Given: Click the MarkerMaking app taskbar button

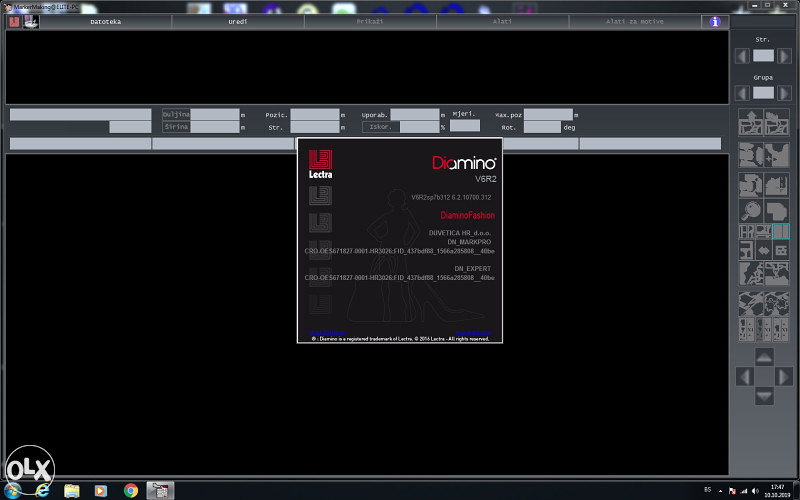Looking at the screenshot, I should click(160, 491).
